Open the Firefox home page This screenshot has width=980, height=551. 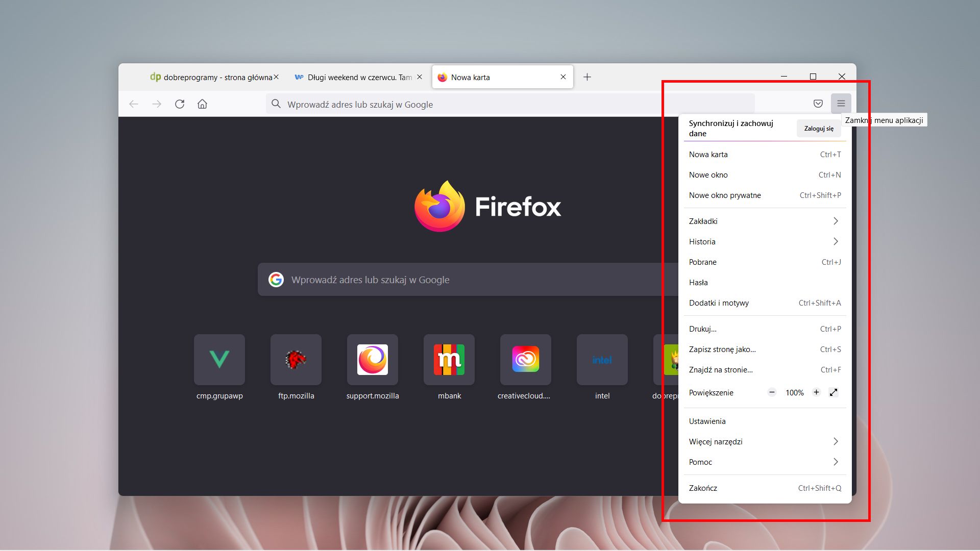tap(202, 104)
